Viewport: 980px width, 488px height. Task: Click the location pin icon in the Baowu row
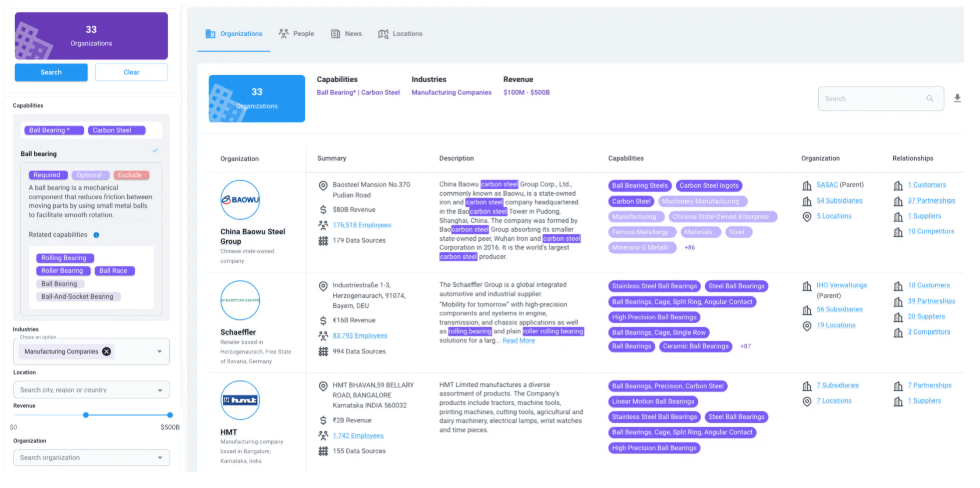323,186
